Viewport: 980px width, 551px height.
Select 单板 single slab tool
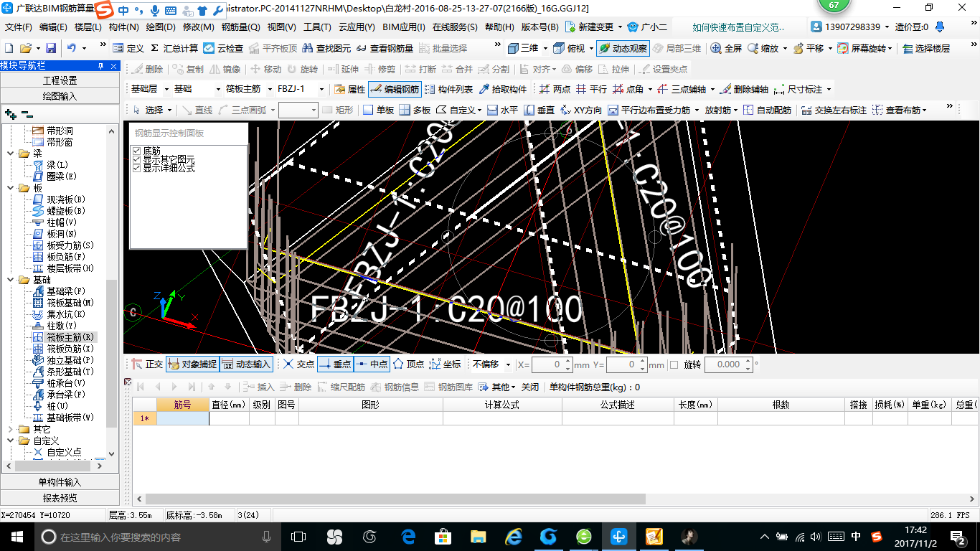[x=378, y=110]
